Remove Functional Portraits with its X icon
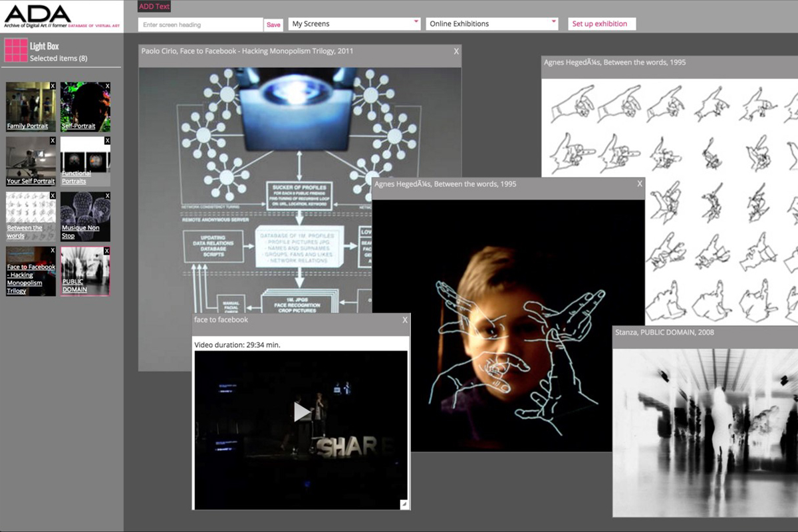 coord(108,140)
